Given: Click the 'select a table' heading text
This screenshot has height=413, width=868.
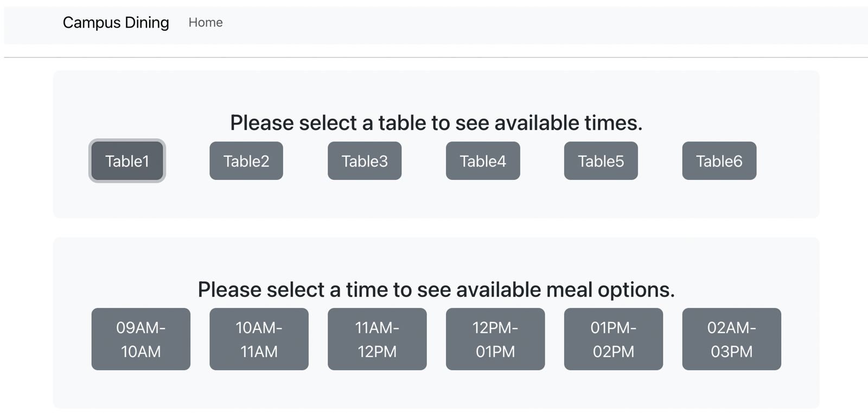Looking at the screenshot, I should tap(436, 123).
